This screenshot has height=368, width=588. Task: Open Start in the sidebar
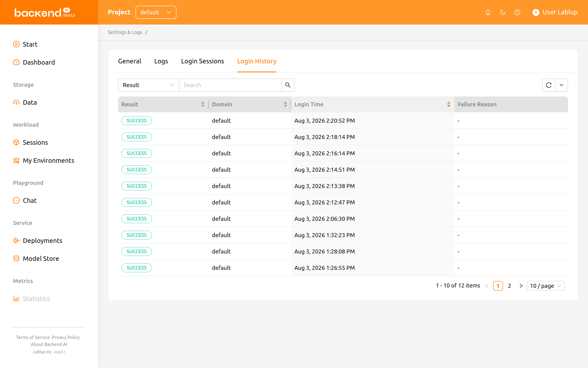click(x=30, y=44)
